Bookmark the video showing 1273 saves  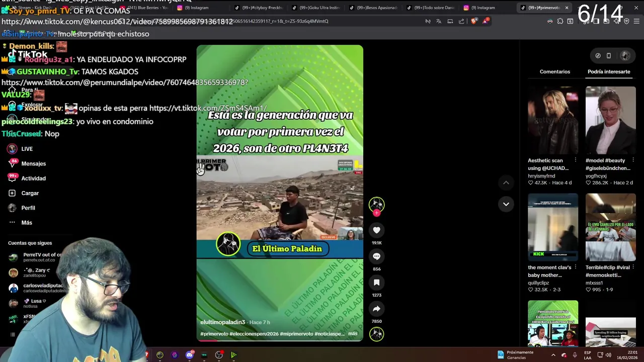pos(376,283)
